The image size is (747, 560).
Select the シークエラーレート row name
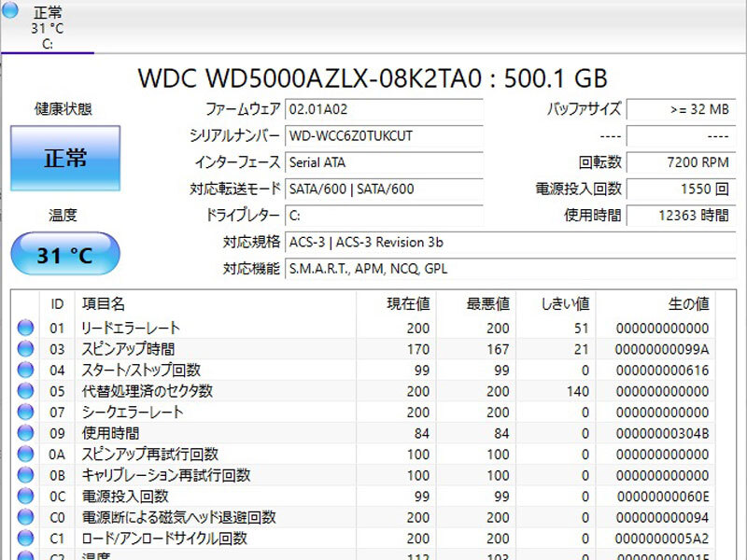click(x=132, y=412)
